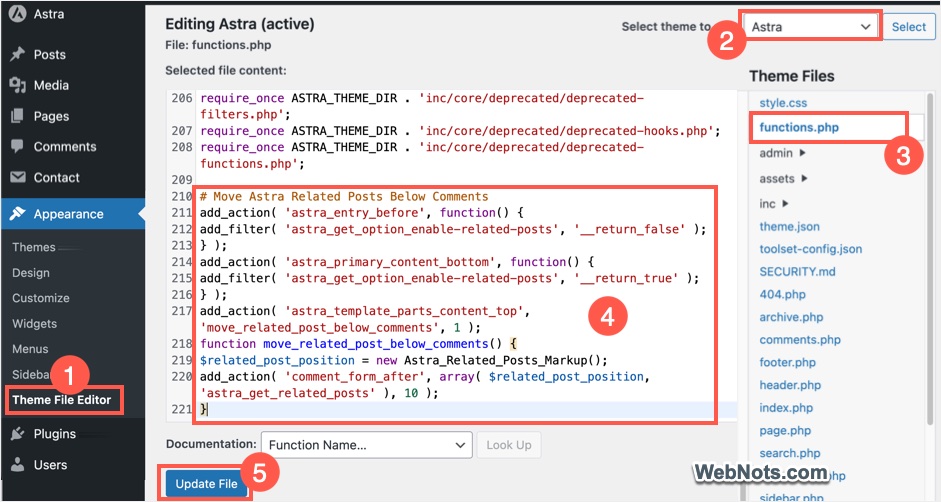Click the Appearance paintbrush icon
Screen dimensions: 941x502
coord(17,214)
